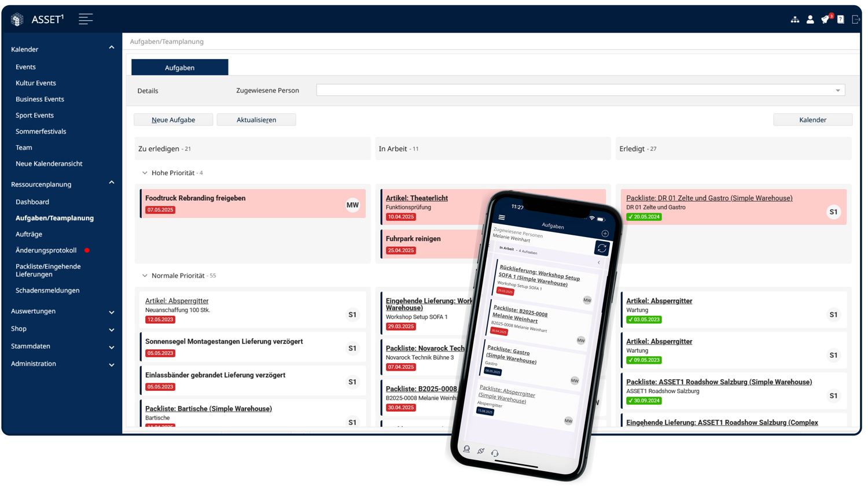Click S1 badge on DR 01 Zelte card

point(833,212)
